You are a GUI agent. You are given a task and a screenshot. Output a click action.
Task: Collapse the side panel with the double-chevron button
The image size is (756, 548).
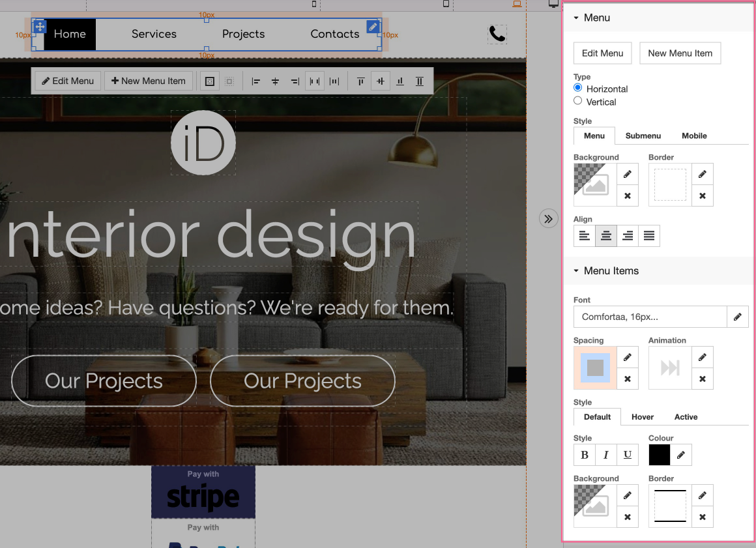click(548, 219)
